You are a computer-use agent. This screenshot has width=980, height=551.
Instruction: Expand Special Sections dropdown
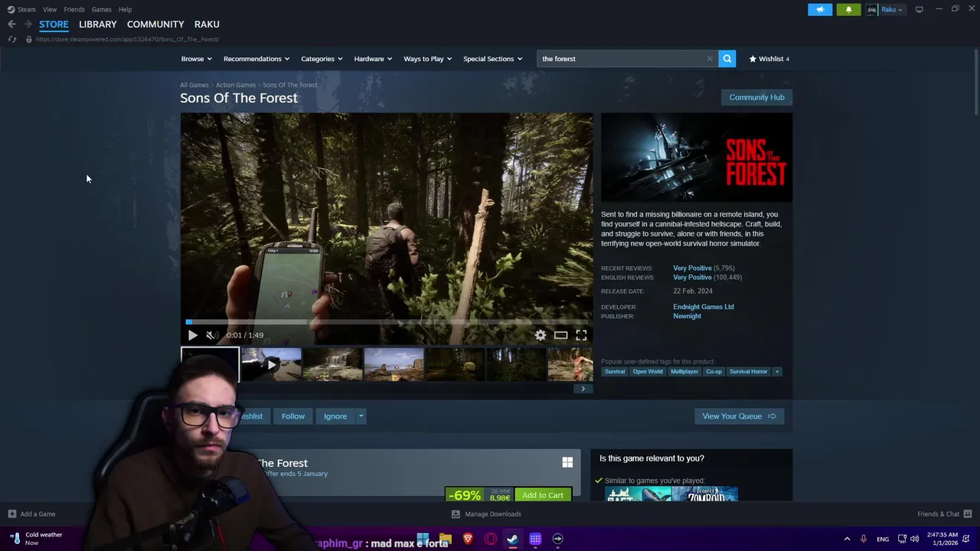point(492,58)
